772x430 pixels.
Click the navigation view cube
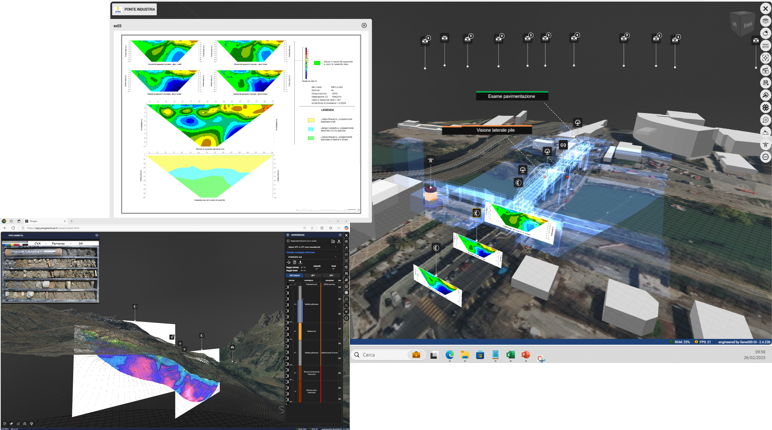[741, 22]
